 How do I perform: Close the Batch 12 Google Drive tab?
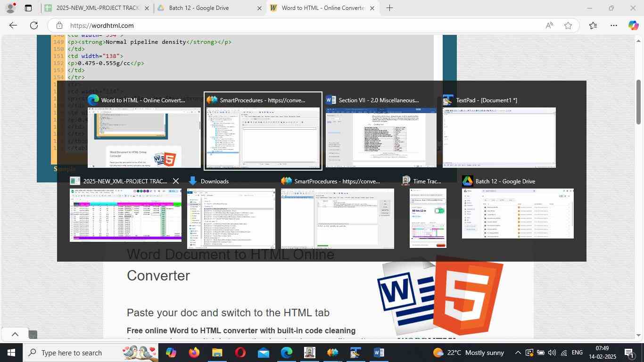[x=259, y=8]
